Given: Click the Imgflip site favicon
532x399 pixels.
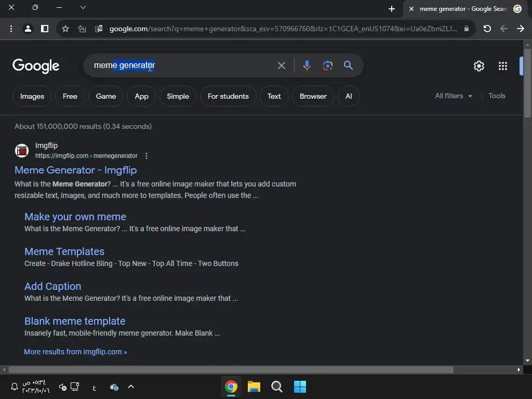Looking at the screenshot, I should coord(22,150).
